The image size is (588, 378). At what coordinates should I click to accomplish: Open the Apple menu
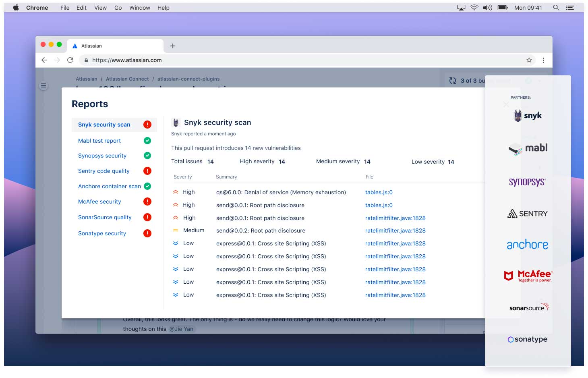[x=16, y=8]
